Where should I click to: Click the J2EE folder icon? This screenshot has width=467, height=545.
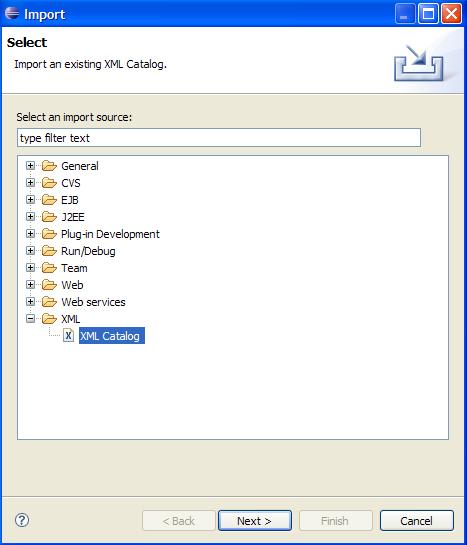[x=49, y=217]
